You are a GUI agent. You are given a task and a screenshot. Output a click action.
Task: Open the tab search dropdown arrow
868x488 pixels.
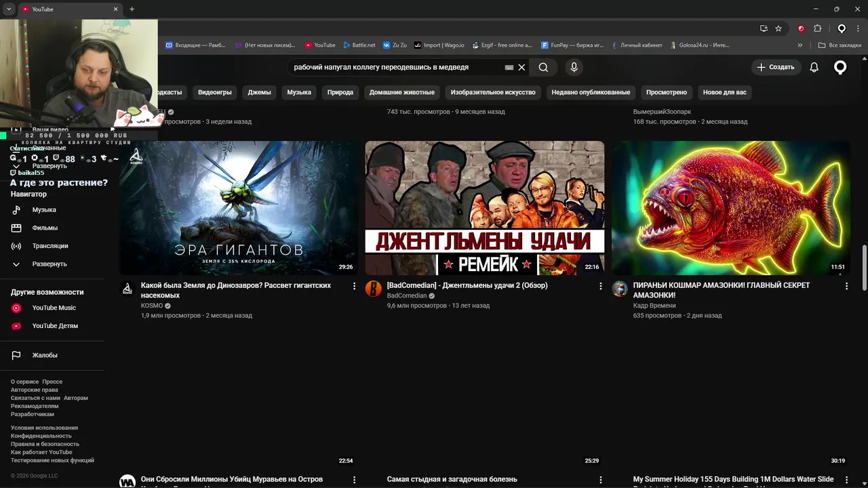9,9
